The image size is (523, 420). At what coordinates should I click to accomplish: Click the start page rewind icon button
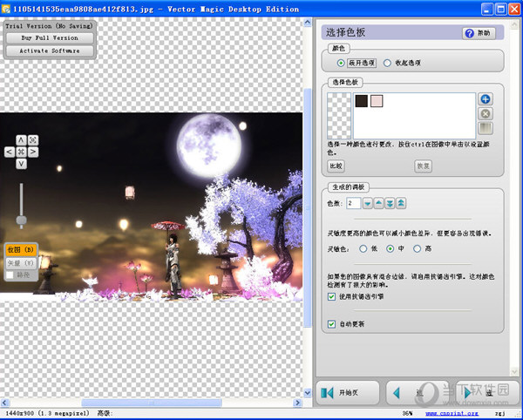[x=348, y=393]
